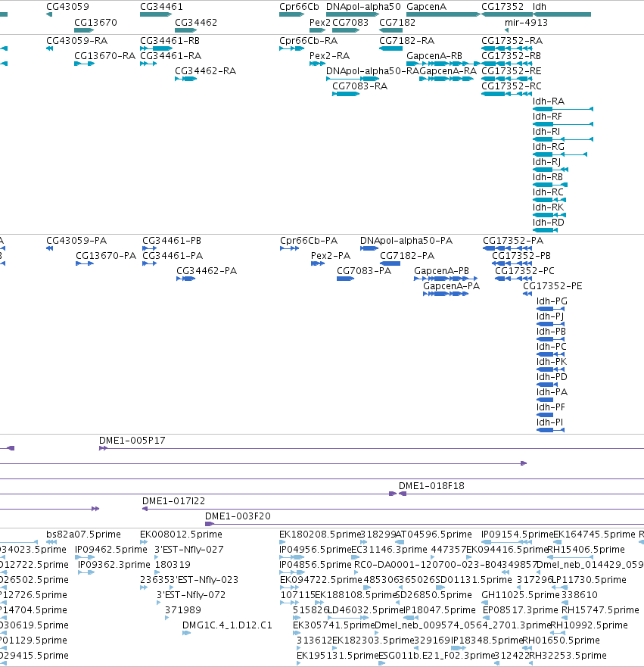Viewport: 644px width, 667px height.
Task: Click EST RH32253.5prime
Action: (568, 656)
